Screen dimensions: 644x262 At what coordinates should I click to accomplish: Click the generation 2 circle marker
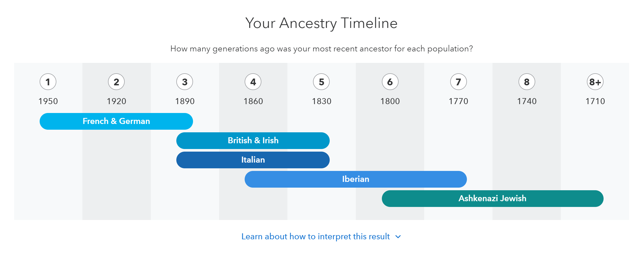tap(116, 82)
